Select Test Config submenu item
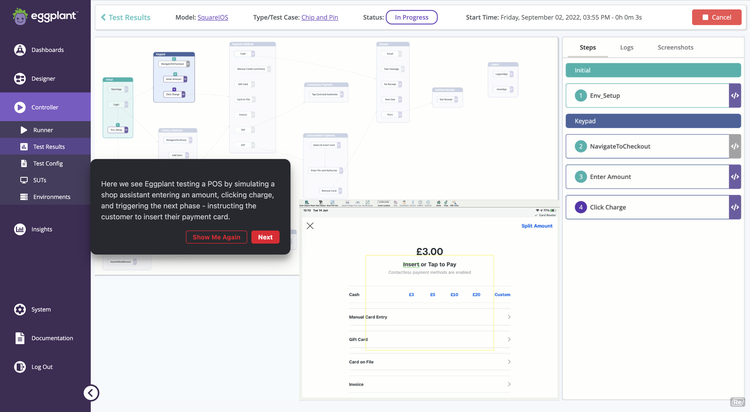 [47, 163]
